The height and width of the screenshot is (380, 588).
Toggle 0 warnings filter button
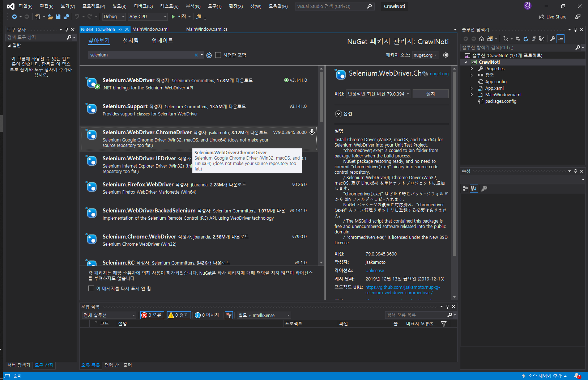click(x=179, y=315)
